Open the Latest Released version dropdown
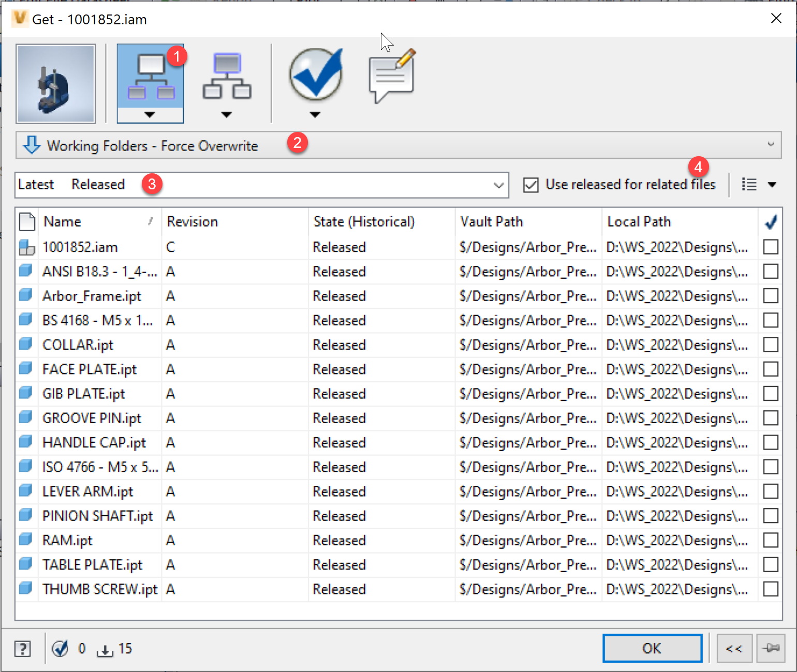 498,185
